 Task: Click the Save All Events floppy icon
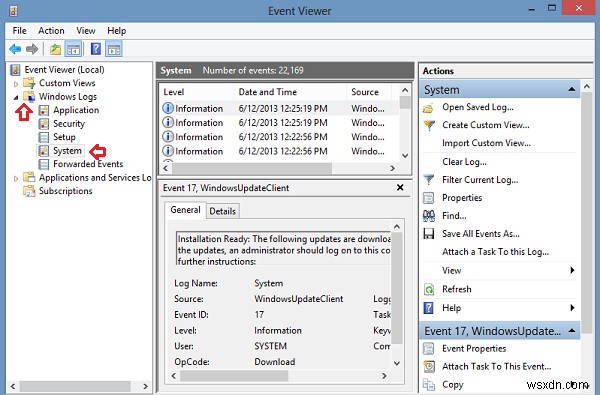[429, 234]
